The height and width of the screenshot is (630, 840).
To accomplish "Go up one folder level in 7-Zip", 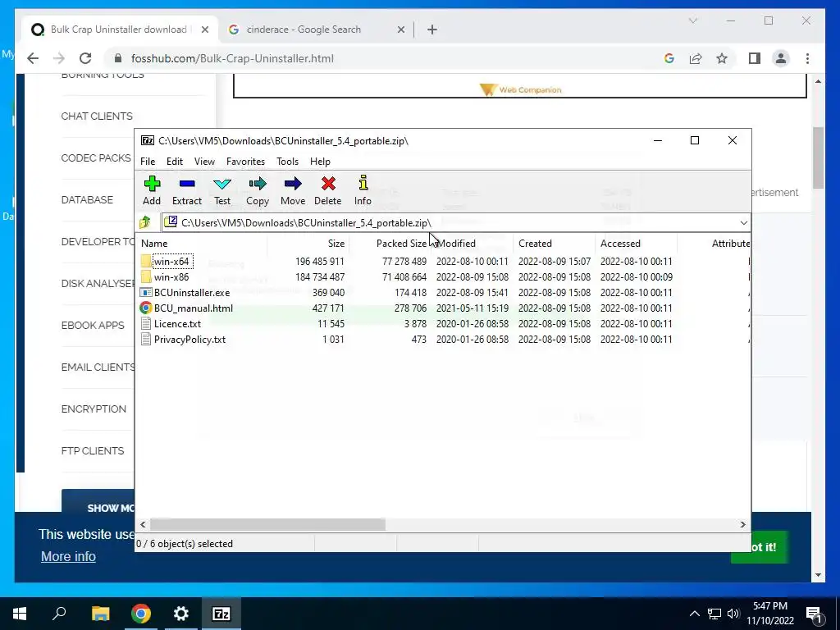I will [x=145, y=222].
